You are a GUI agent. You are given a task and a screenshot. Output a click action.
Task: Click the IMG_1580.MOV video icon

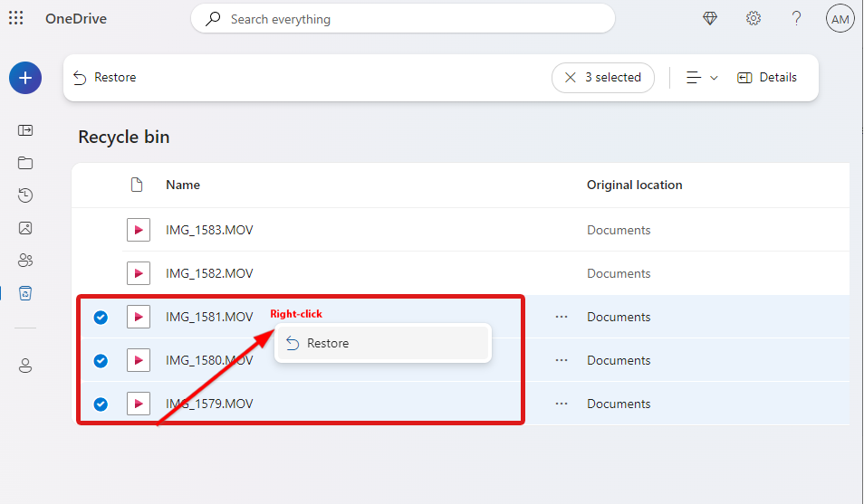click(139, 360)
